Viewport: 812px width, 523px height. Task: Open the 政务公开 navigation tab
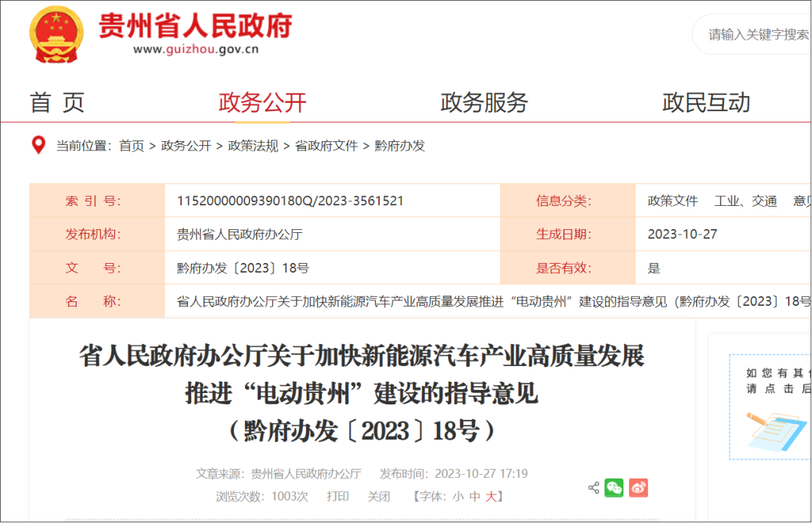click(x=262, y=102)
